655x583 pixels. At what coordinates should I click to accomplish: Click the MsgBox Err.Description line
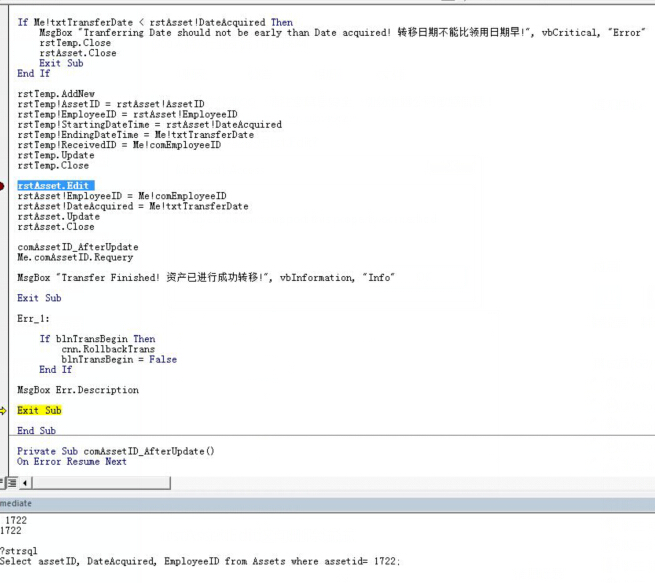(78, 390)
